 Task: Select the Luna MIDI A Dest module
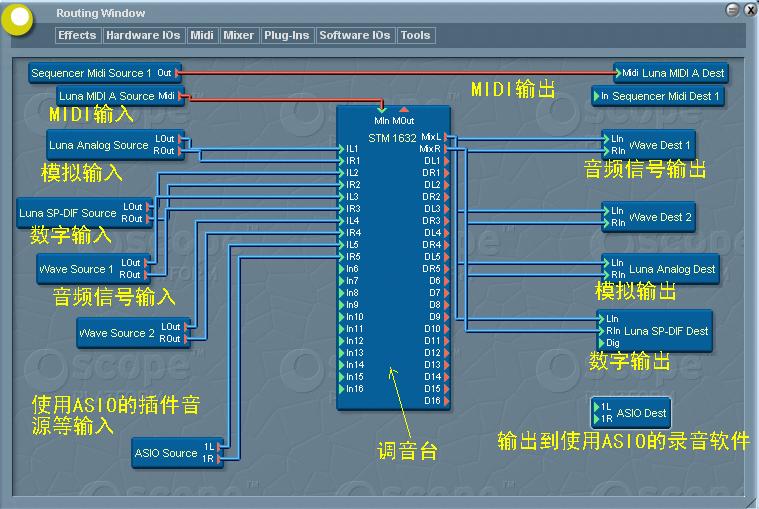(671, 74)
